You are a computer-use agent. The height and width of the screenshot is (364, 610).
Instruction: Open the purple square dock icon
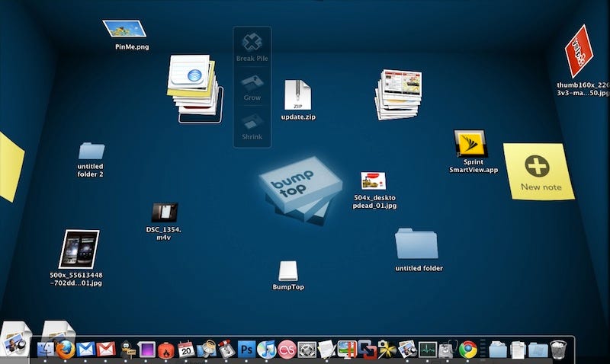click(146, 350)
